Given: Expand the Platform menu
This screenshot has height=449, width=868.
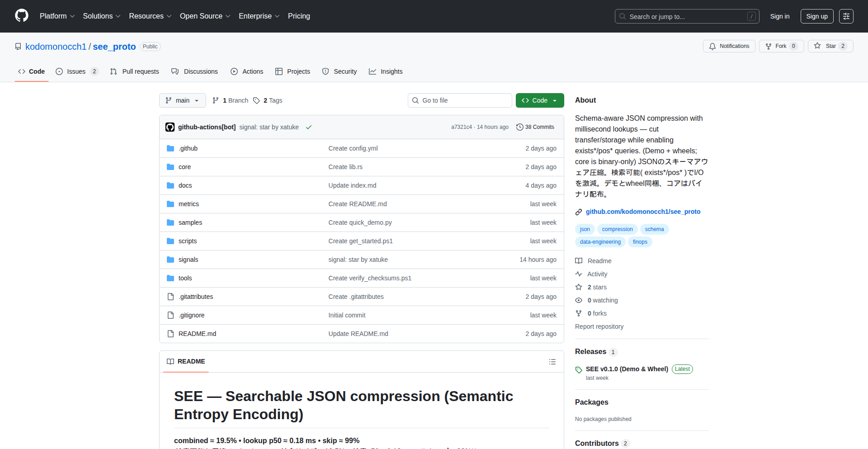Looking at the screenshot, I should click(x=57, y=16).
